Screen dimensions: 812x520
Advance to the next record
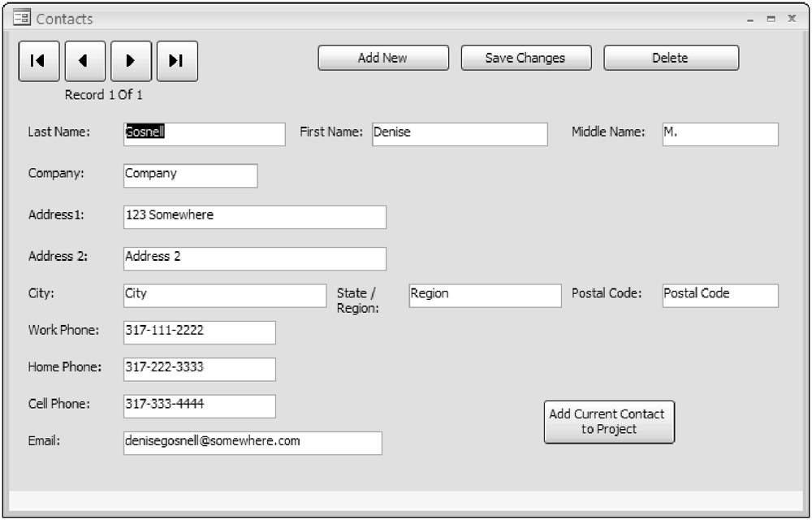coord(131,61)
